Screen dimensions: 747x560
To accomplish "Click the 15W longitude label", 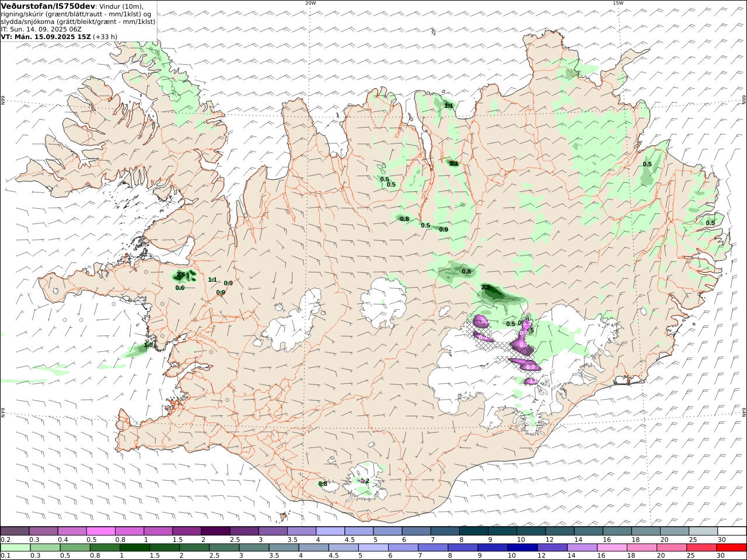I will tap(618, 3).
